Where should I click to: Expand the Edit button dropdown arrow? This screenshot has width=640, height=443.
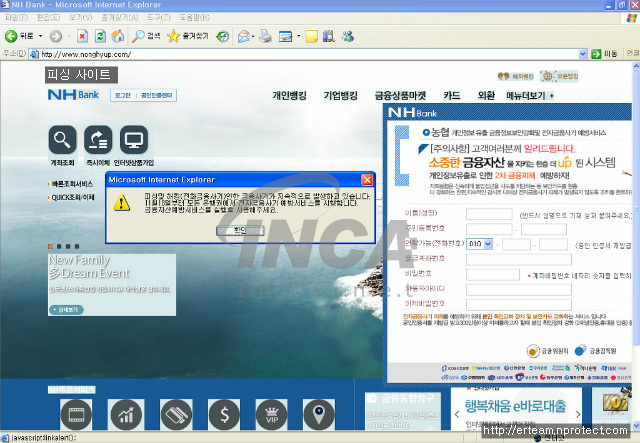point(298,36)
